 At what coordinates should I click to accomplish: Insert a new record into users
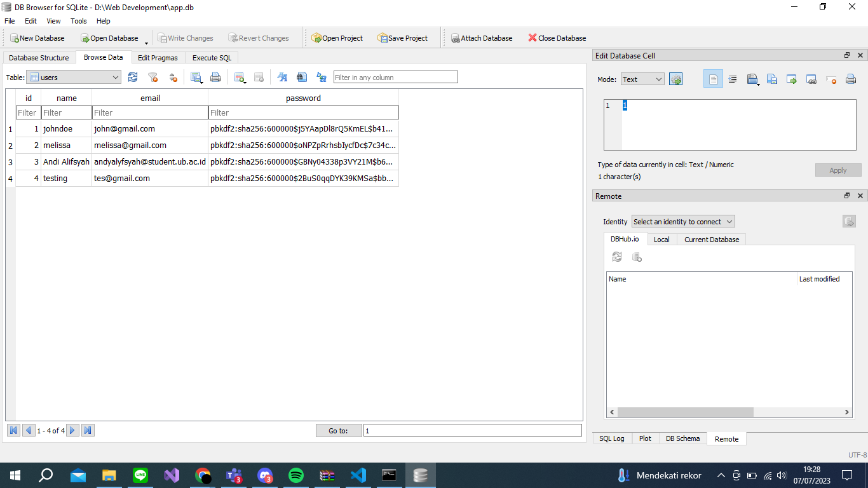pyautogui.click(x=240, y=77)
